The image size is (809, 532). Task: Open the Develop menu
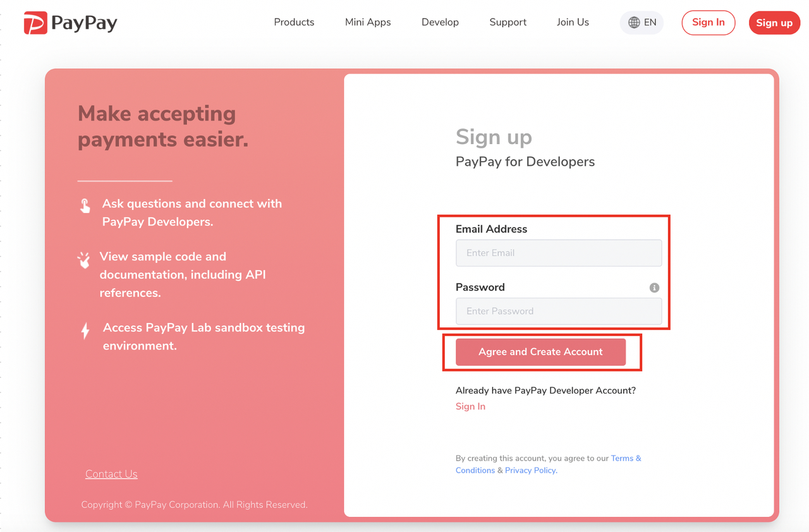[440, 22]
